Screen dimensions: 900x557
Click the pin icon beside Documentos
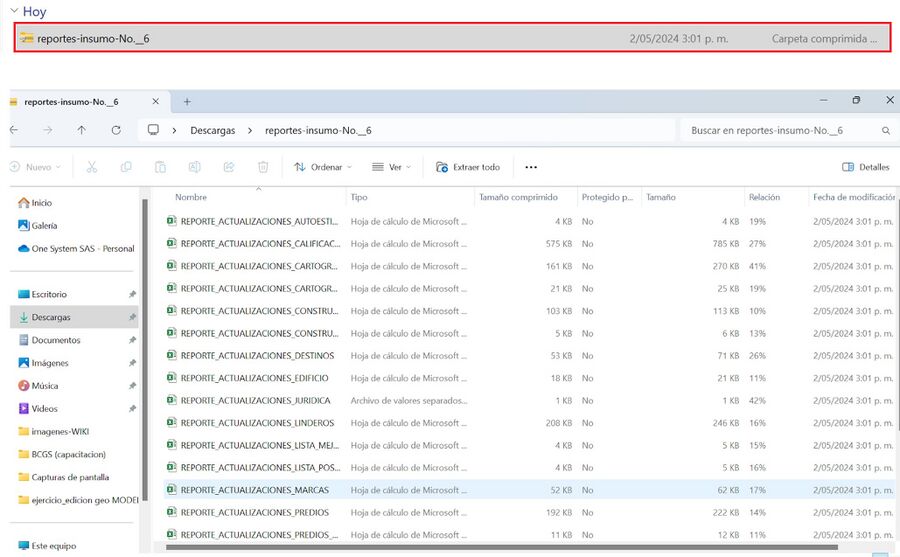pyautogui.click(x=132, y=340)
